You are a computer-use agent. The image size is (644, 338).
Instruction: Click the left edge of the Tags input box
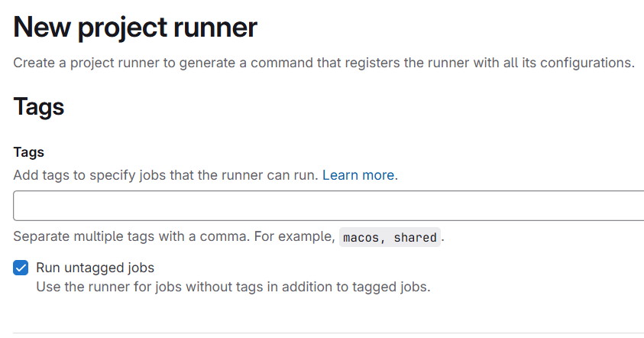point(18,206)
